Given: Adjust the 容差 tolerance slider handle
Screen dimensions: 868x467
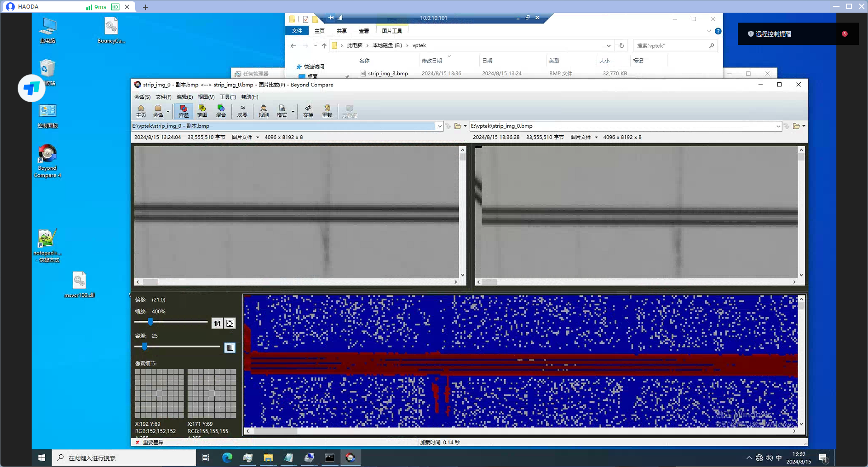Looking at the screenshot, I should [145, 347].
